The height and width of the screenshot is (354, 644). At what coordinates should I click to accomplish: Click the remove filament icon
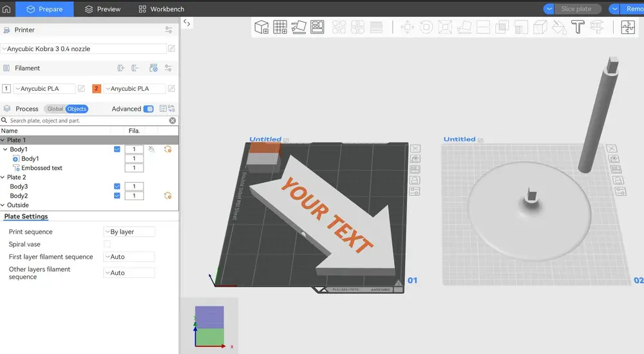135,68
